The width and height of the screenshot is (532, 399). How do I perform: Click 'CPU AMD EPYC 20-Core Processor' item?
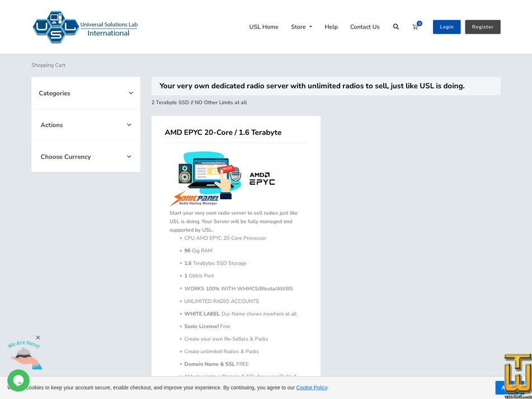(x=225, y=238)
